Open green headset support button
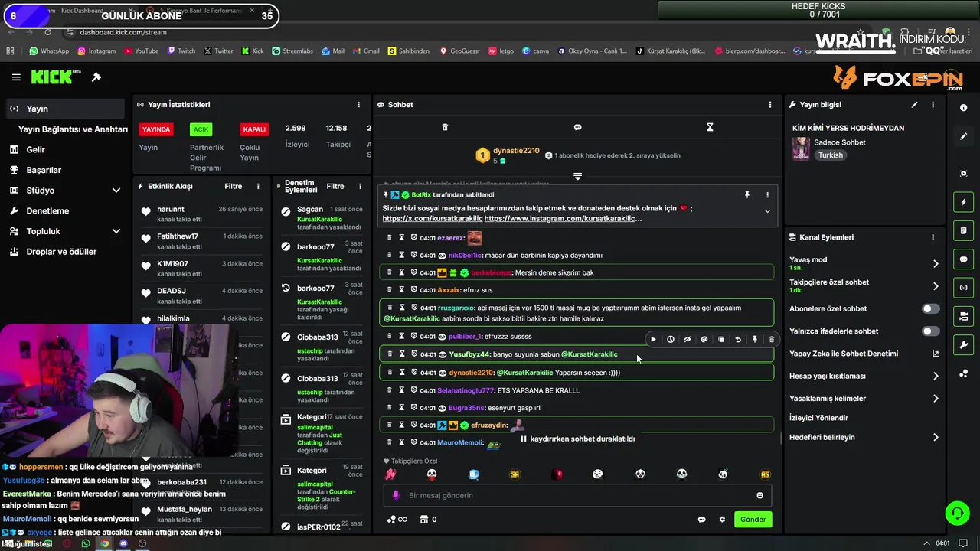 (957, 514)
